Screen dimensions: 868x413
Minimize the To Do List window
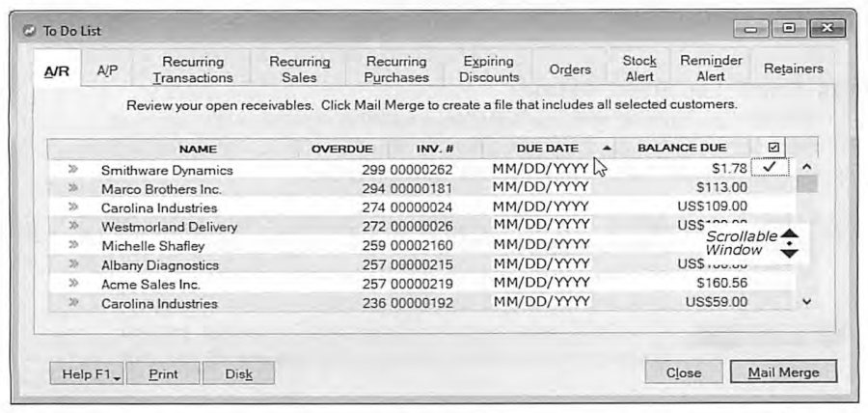point(751,29)
